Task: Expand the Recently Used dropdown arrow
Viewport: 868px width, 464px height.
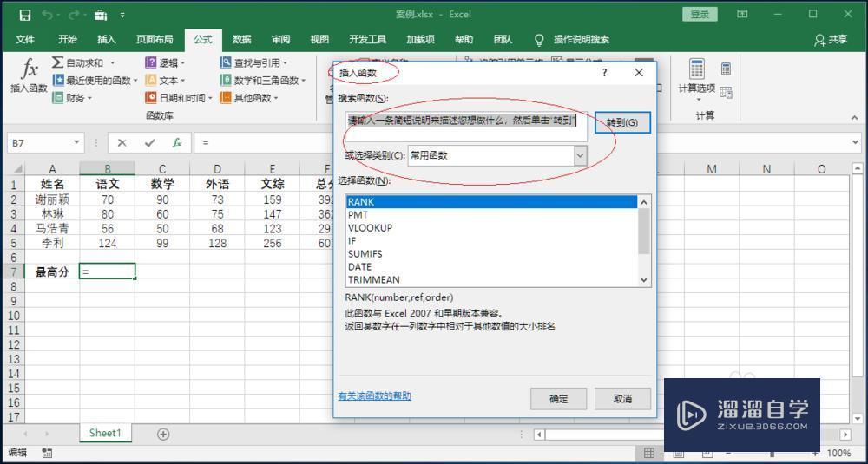Action: [135, 81]
